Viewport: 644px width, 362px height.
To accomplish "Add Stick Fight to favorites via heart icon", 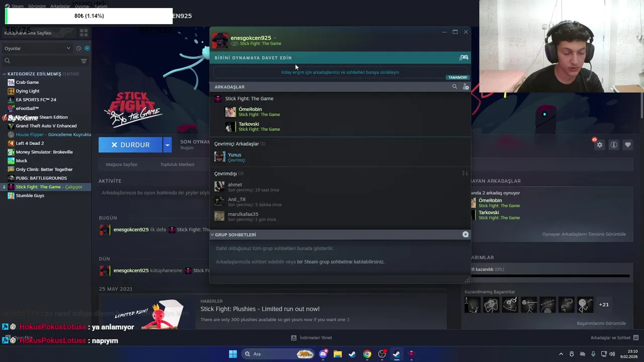I will (x=628, y=145).
